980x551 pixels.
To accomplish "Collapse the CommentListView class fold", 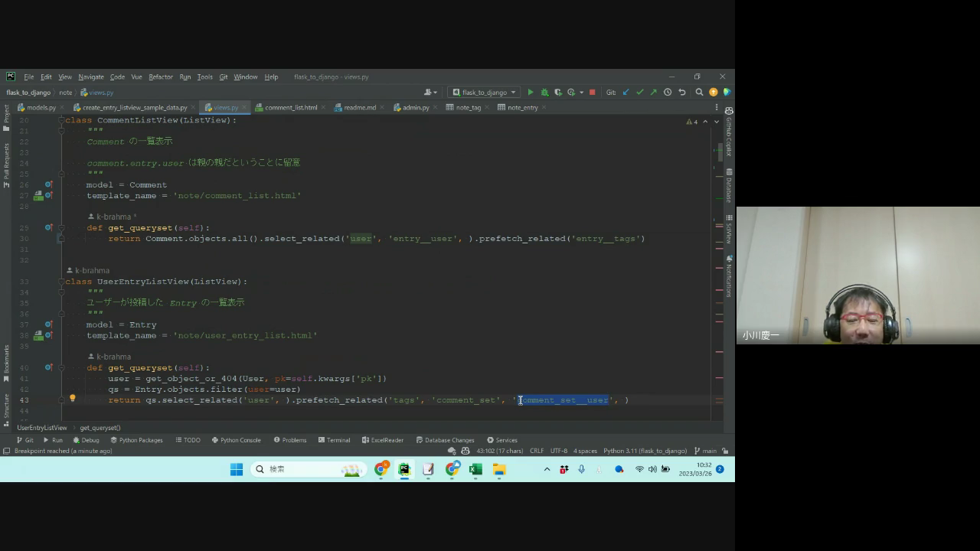I will pyautogui.click(x=61, y=120).
